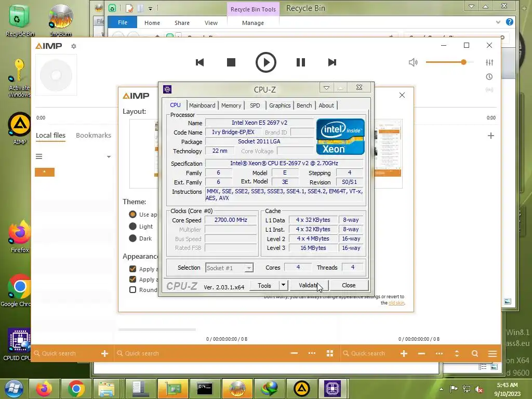532x399 pixels.
Task: Open the Home ribbon tab
Action: point(152,23)
